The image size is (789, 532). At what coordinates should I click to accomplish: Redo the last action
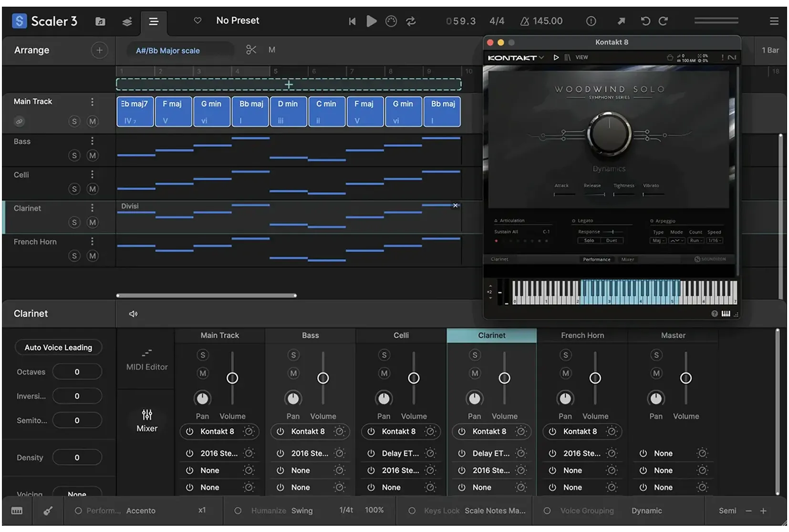point(663,21)
